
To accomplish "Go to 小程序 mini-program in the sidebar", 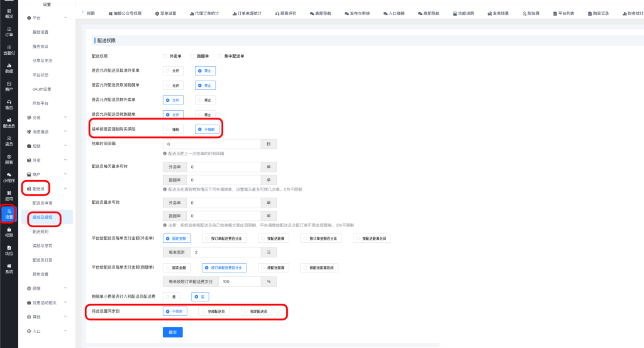I will pos(9,177).
